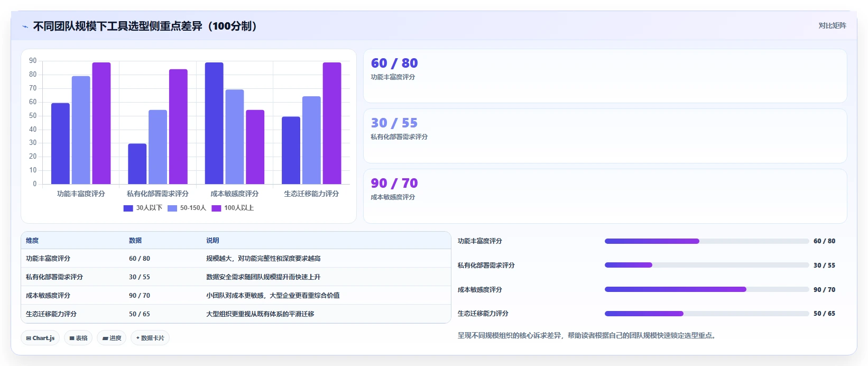The image size is (868, 366).
Task: Click the 进度 tag chip
Action: click(112, 338)
